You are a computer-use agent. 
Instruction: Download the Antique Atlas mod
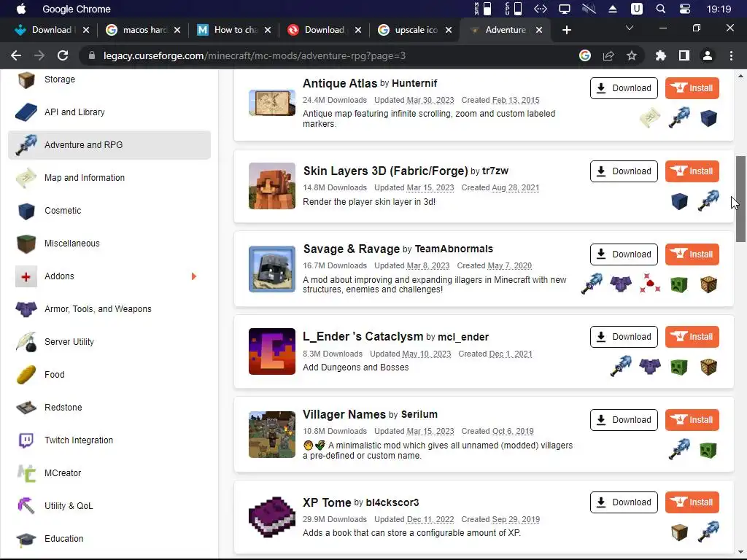pyautogui.click(x=624, y=88)
